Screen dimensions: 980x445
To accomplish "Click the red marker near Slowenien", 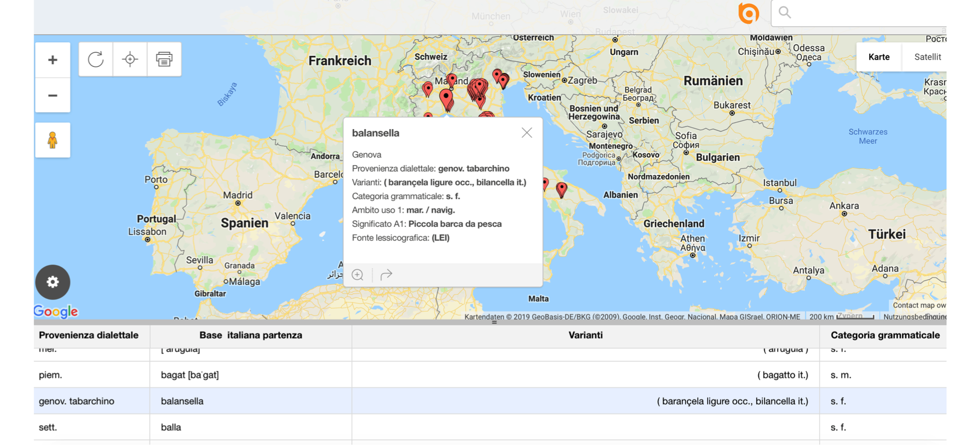I will [503, 81].
